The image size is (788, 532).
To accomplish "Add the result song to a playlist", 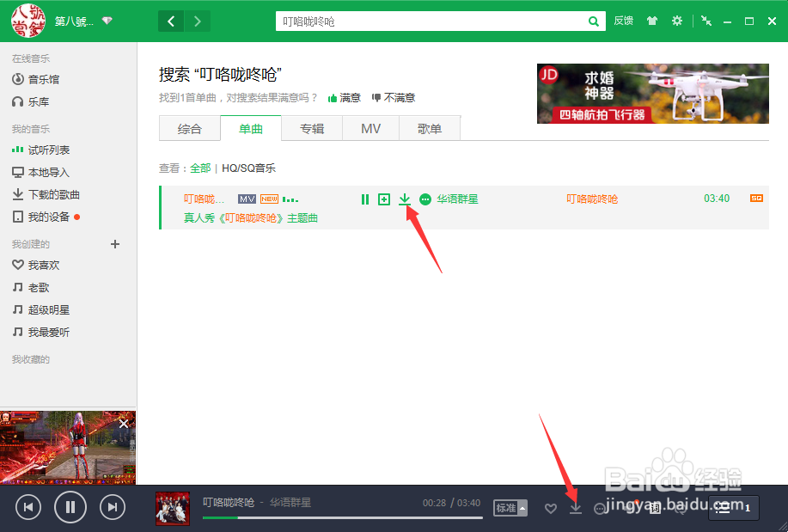I will (x=384, y=199).
